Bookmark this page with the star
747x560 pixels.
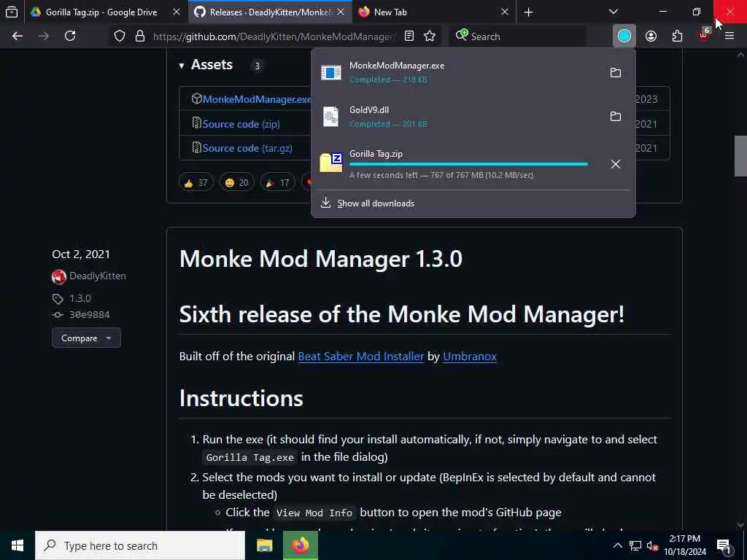[430, 36]
